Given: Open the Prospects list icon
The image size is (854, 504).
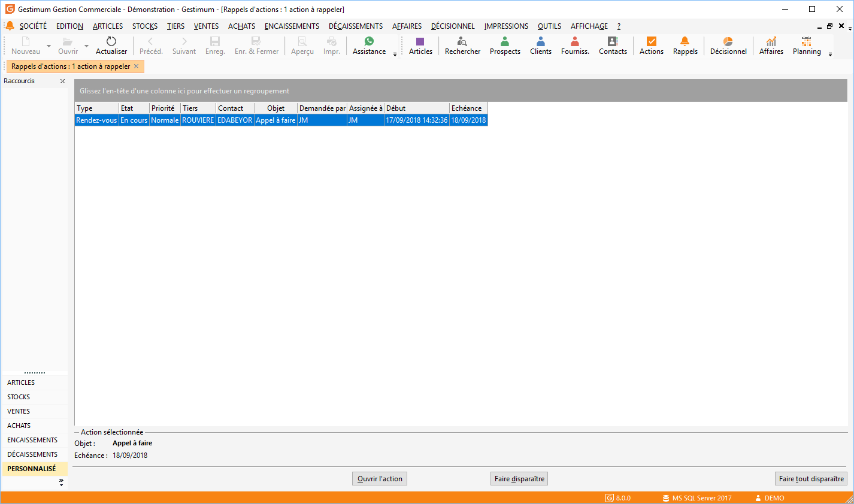Looking at the screenshot, I should tap(505, 41).
